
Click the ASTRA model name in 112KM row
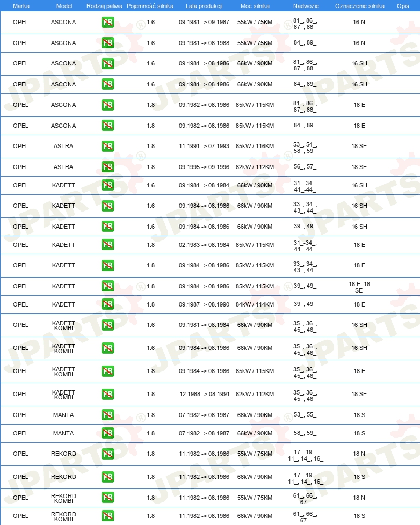point(63,167)
